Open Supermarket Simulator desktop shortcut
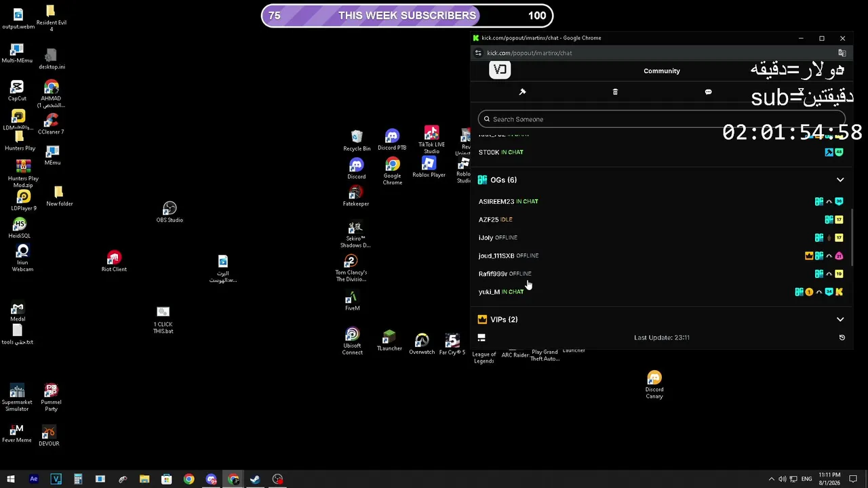Viewport: 868px width, 488px height. (x=17, y=398)
